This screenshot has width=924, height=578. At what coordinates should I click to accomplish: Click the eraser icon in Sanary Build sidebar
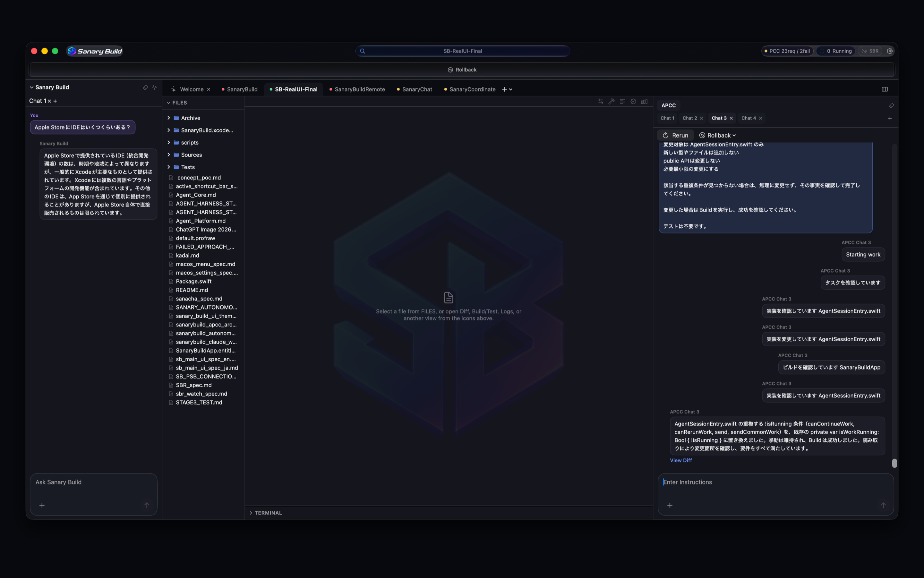(x=145, y=87)
